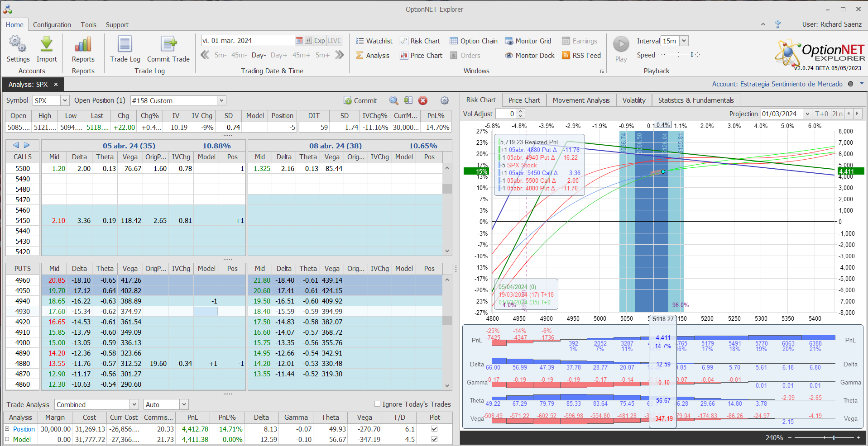This screenshot has width=868, height=446.
Task: Go to next expiration with right arrow
Action: point(27,145)
